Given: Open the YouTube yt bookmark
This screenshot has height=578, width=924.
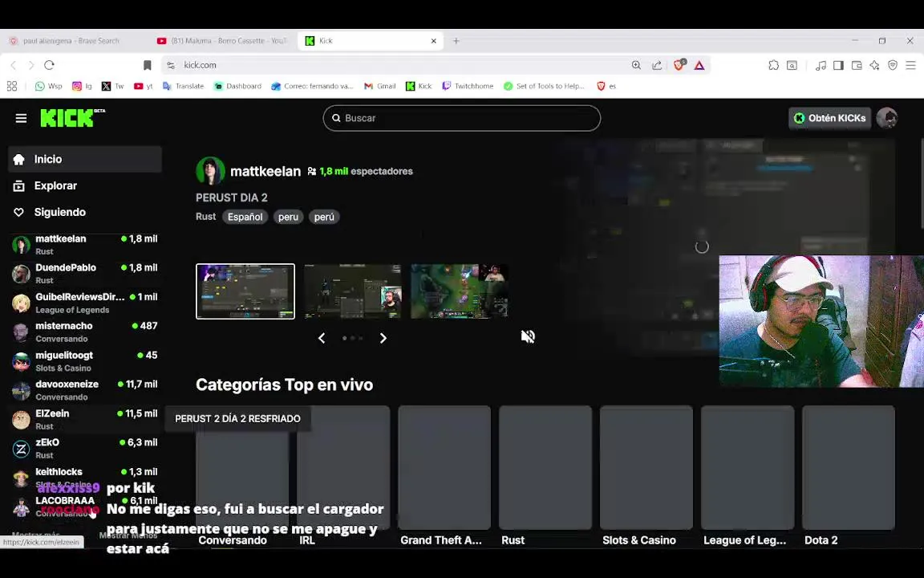Looking at the screenshot, I should tap(144, 86).
